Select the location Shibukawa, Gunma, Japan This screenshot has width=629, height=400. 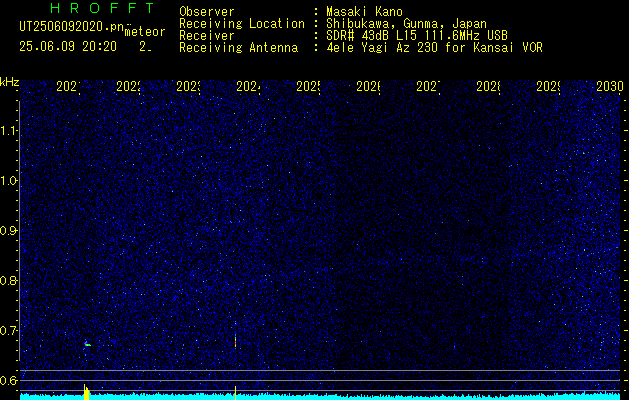406,24
